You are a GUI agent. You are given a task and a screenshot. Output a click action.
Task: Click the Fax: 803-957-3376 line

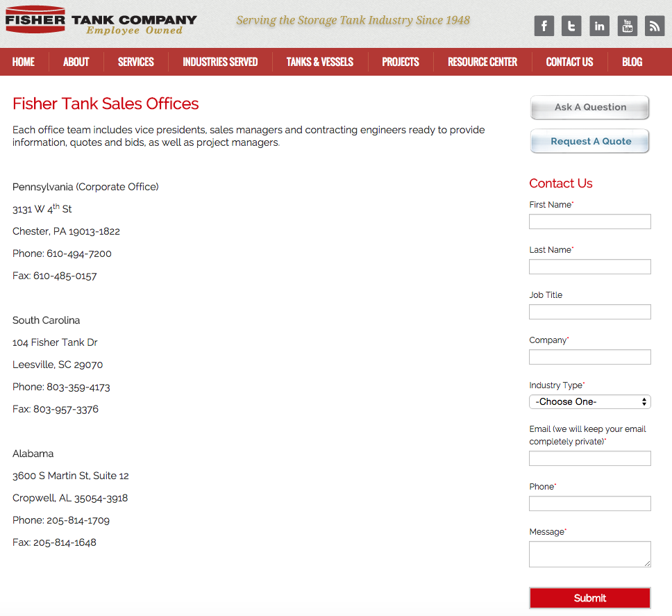pos(56,409)
